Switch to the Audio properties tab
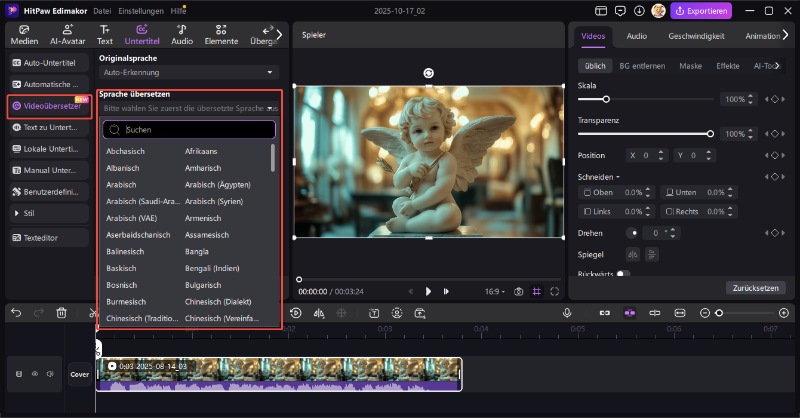This screenshot has height=418, width=800. pyautogui.click(x=637, y=36)
